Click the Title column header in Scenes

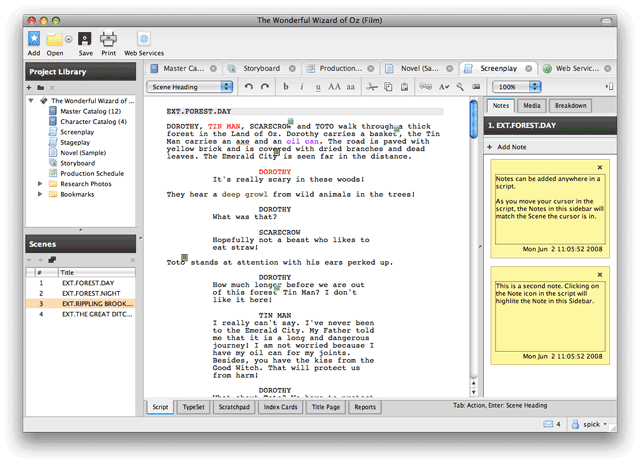click(96, 273)
